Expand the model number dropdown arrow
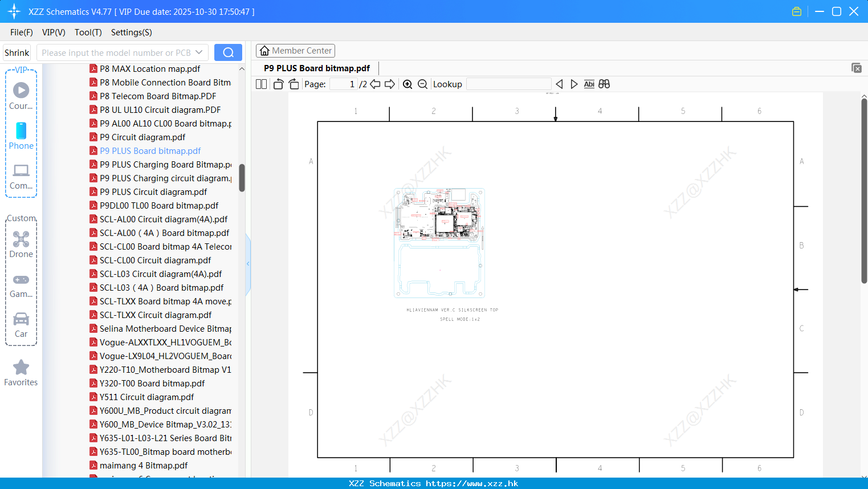This screenshot has width=868, height=489. click(199, 52)
